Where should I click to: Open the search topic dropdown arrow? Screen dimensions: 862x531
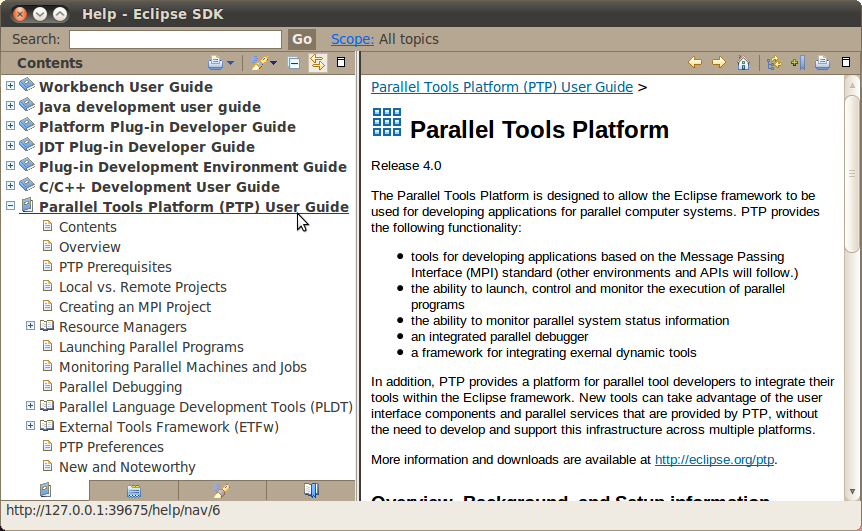point(273,63)
